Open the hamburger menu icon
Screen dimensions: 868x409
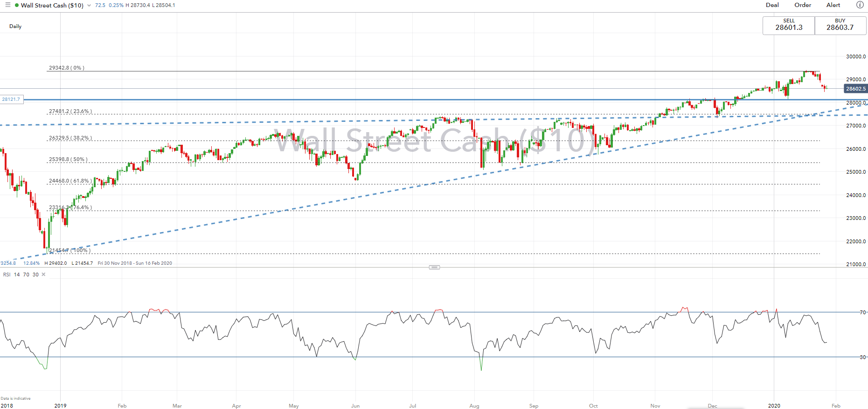(x=7, y=5)
